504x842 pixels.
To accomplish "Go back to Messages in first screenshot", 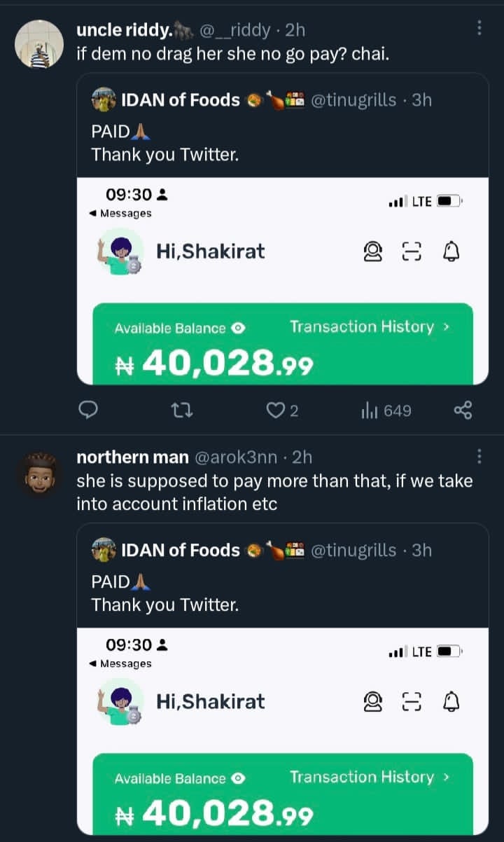I will coord(121,214).
